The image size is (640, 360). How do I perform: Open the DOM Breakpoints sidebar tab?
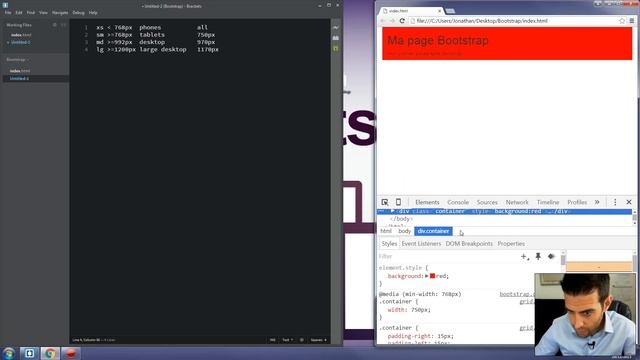[x=469, y=244]
